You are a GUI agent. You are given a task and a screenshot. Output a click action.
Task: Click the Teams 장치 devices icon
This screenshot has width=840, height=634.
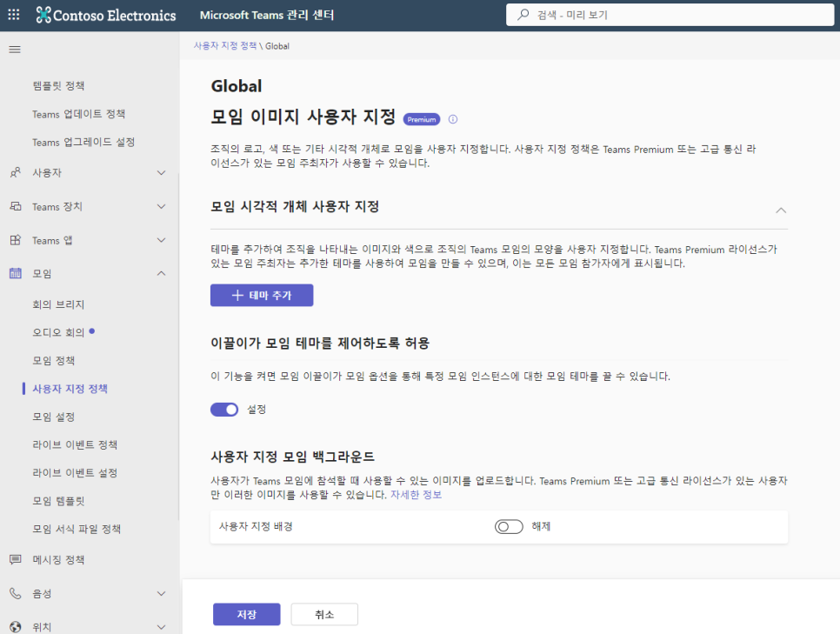[16, 206]
